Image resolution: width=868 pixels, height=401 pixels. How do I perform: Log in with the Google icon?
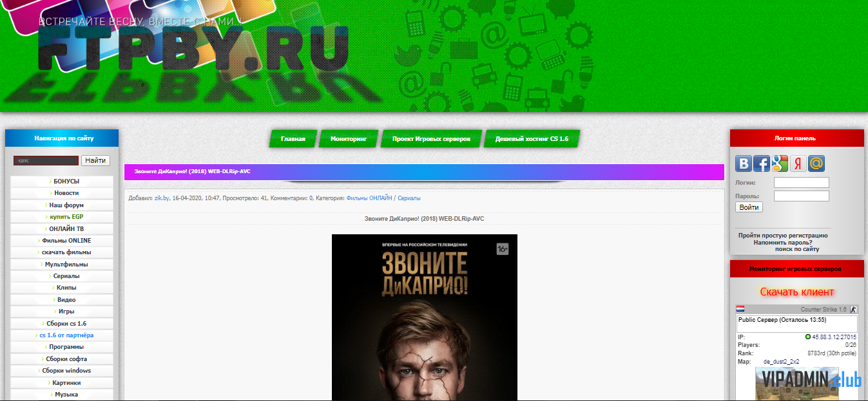pyautogui.click(x=780, y=163)
